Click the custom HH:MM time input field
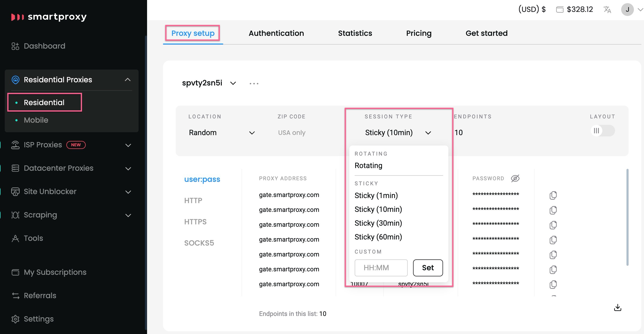644x334 pixels. click(x=380, y=267)
